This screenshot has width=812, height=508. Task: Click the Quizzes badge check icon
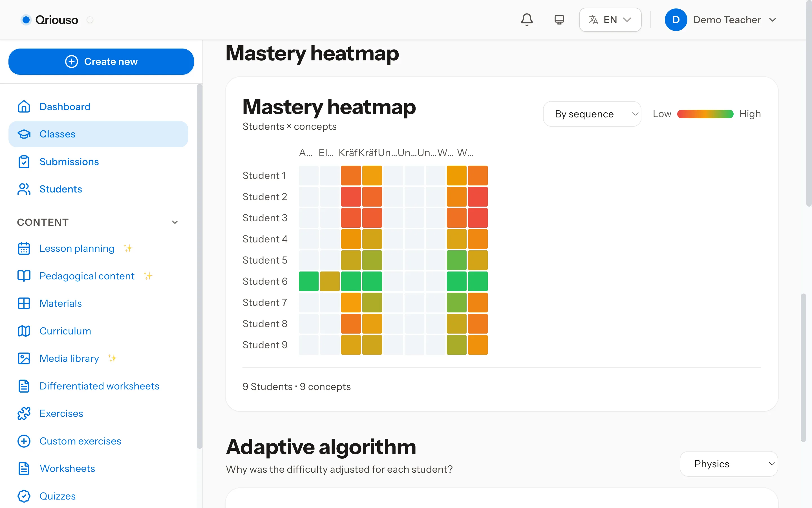click(24, 496)
